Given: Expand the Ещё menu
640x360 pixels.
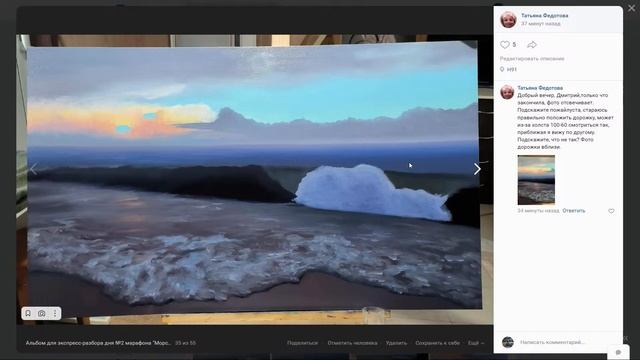Looking at the screenshot, I should click(476, 343).
